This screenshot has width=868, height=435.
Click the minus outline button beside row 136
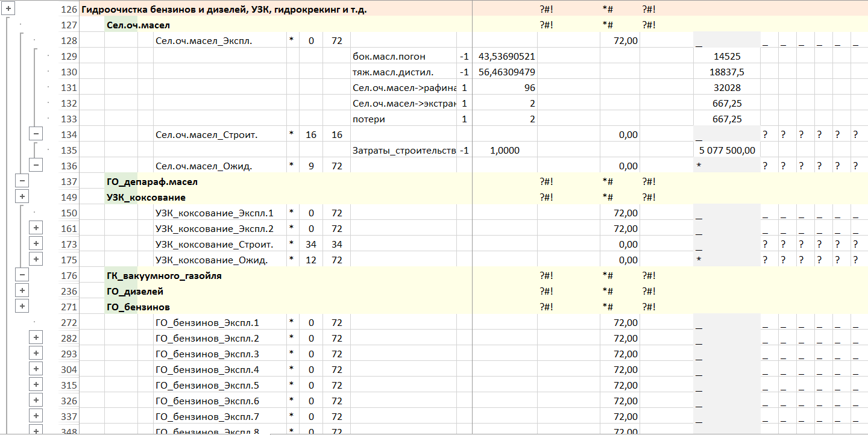[x=36, y=165]
